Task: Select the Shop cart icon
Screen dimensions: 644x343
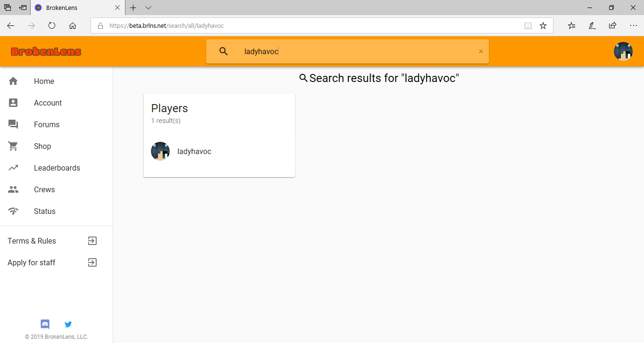Action: click(x=13, y=146)
